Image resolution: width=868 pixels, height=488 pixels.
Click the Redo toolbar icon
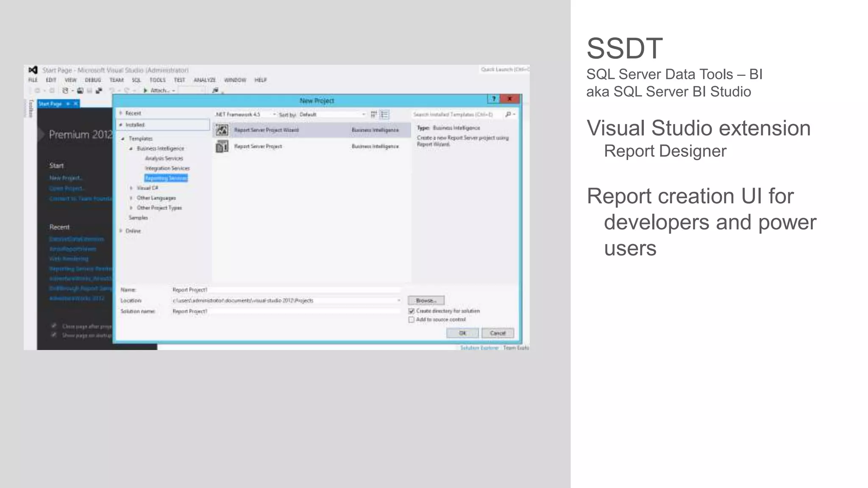[126, 90]
